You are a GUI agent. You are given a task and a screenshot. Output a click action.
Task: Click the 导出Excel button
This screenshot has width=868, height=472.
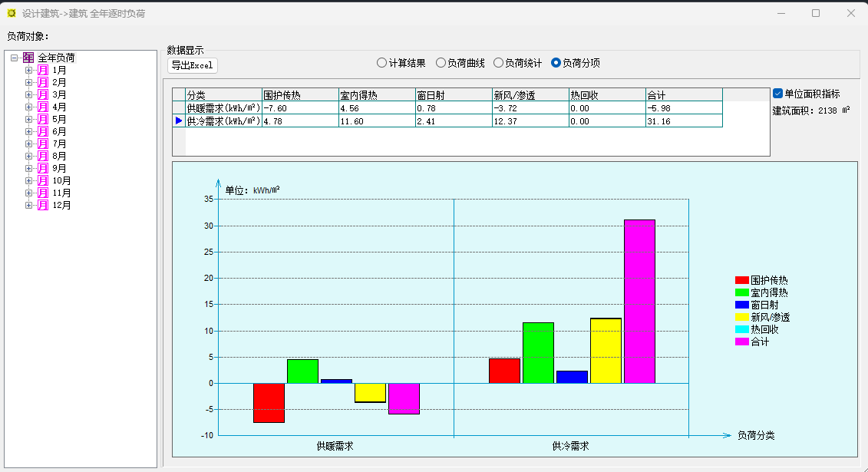[193, 65]
